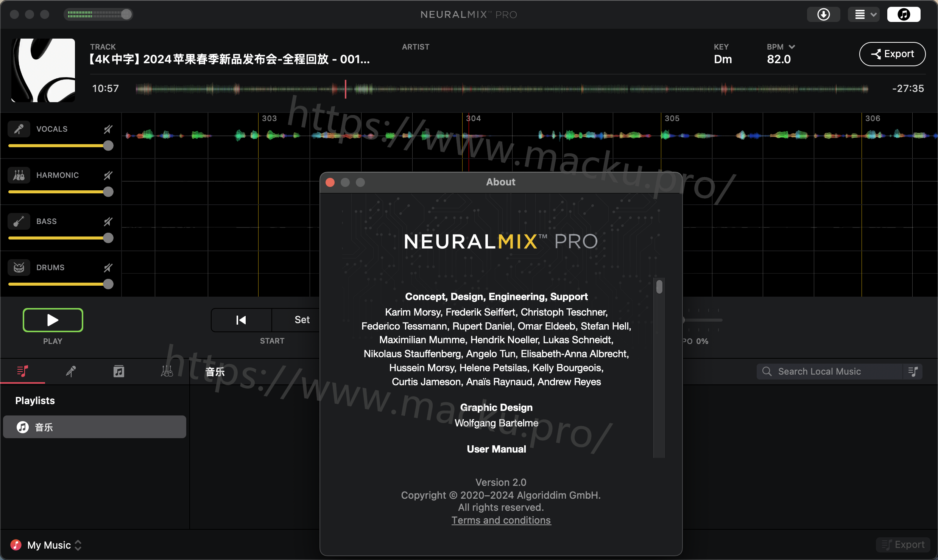Image resolution: width=938 pixels, height=560 pixels.
Task: Click the download icon in title bar
Action: point(823,14)
